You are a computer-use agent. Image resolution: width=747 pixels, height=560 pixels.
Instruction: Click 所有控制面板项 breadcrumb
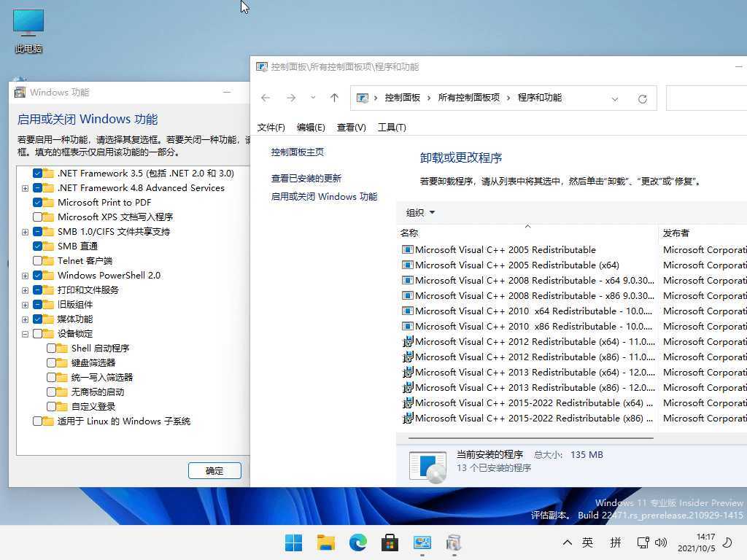pos(469,98)
